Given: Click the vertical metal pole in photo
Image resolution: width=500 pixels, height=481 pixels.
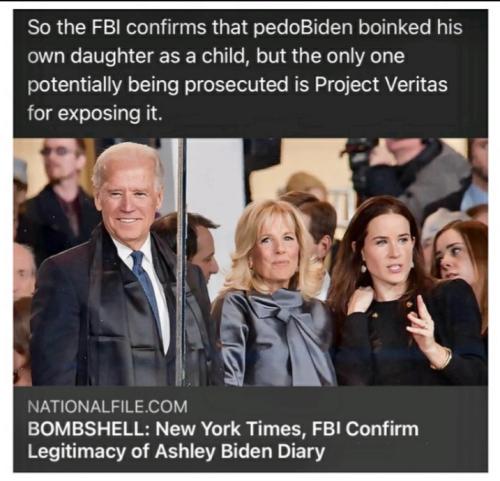Looking at the screenshot, I should (180, 262).
